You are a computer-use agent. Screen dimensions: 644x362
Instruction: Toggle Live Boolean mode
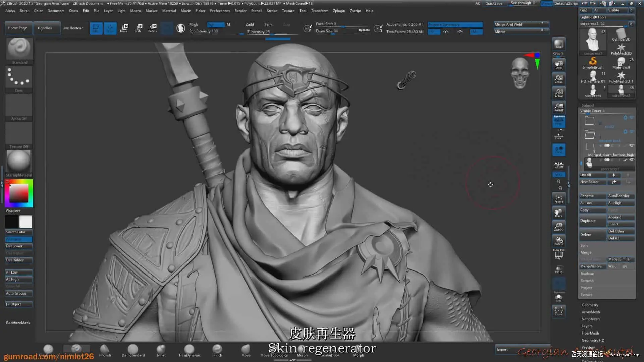tap(73, 28)
